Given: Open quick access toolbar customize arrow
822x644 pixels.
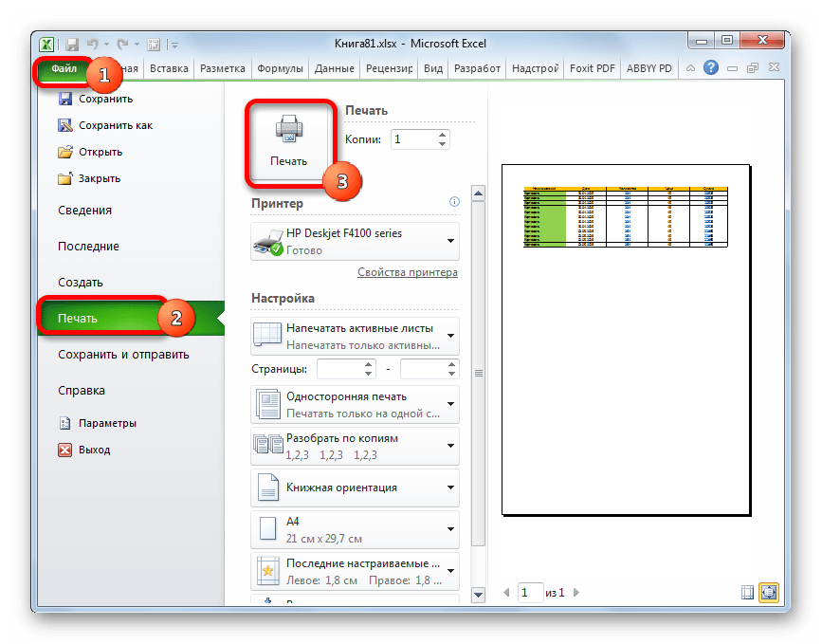Looking at the screenshot, I should click(x=175, y=46).
